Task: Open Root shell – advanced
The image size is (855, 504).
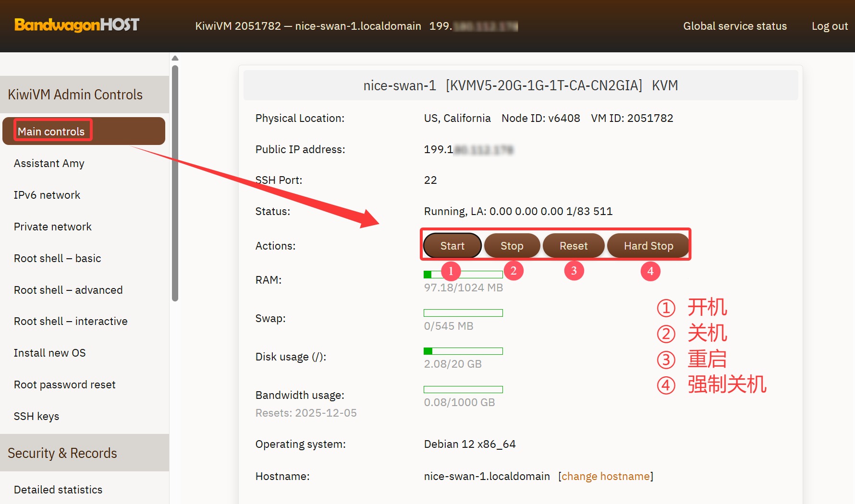Action: click(68, 290)
